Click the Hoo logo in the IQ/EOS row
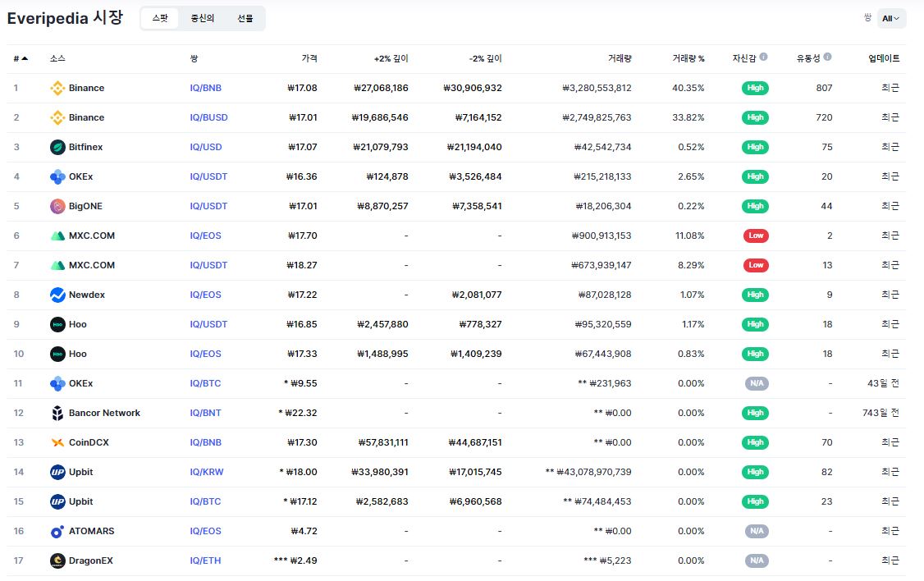924x581 pixels. click(x=57, y=354)
